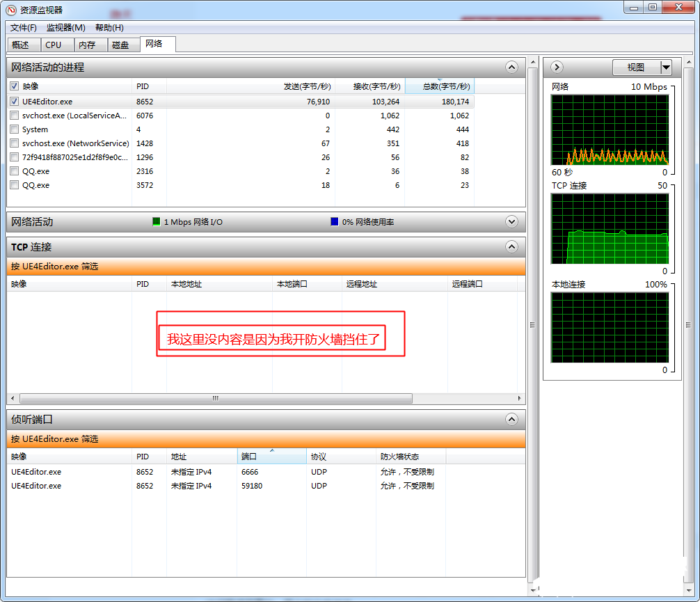Sort listening ports by 防火墙状态 column
This screenshot has width=700, height=602.
coord(411,457)
